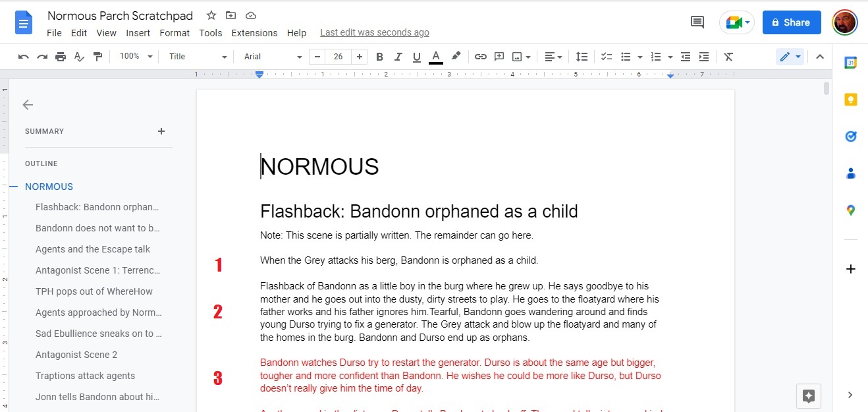Viewport: 868px width, 412px height.
Task: Open 'Last edit was seconds ago' link
Action: pyautogui.click(x=374, y=33)
